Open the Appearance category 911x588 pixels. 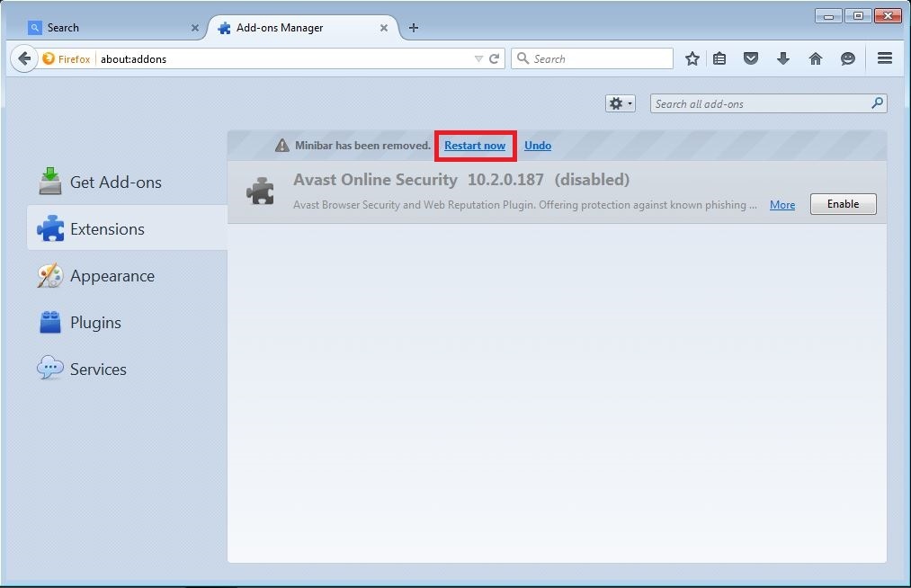(127, 275)
